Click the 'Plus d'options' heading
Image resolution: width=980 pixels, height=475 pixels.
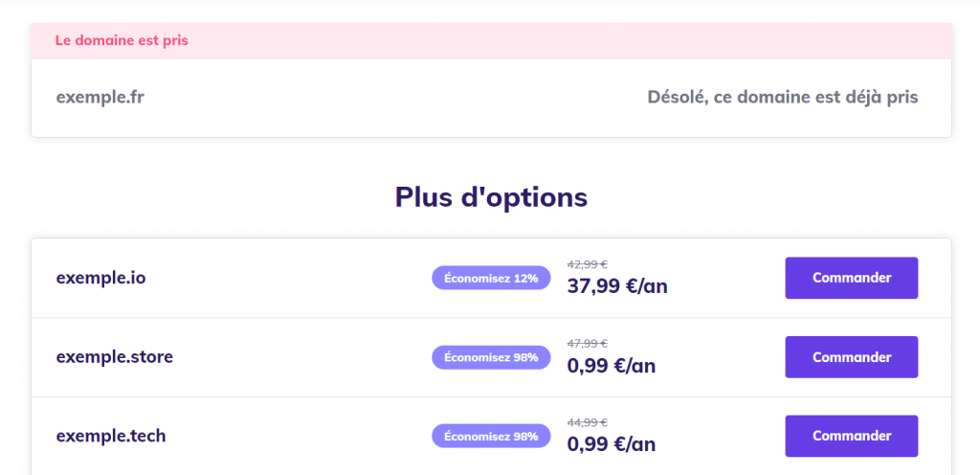(x=491, y=197)
